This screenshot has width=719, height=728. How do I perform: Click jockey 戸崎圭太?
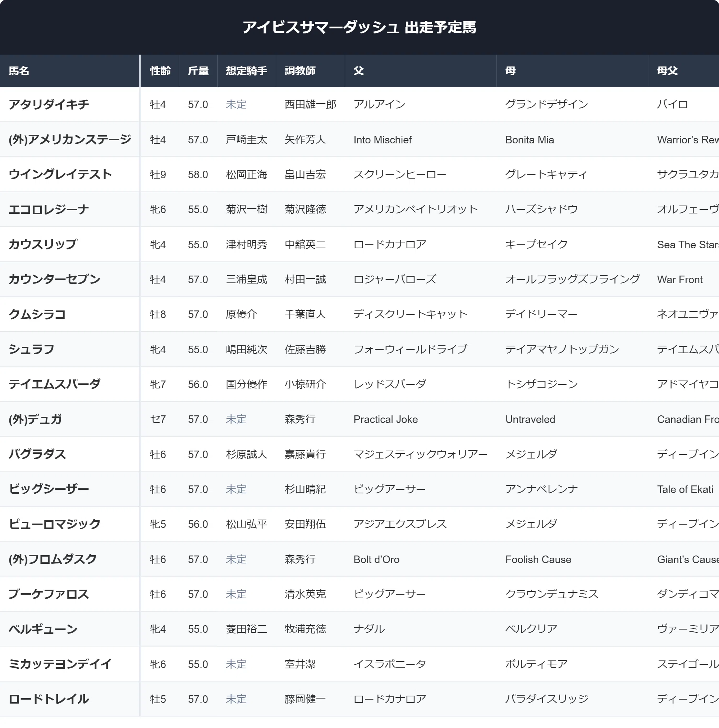click(x=247, y=140)
